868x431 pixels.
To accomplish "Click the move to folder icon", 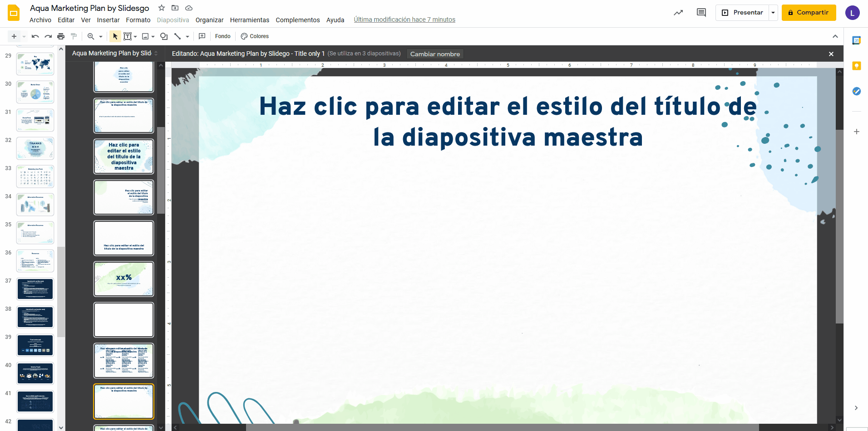I will pos(175,8).
